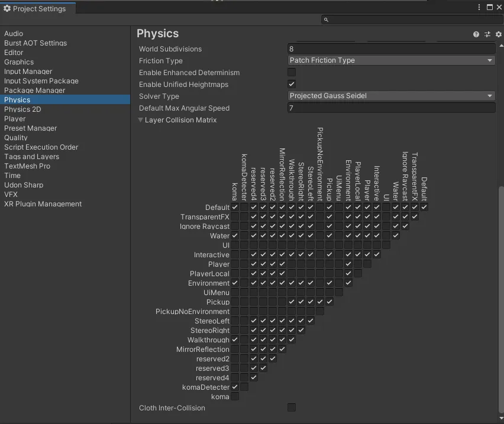Toggle Interactive row Interactive column checkbox
Image resolution: width=504 pixels, height=424 pixels.
click(377, 254)
